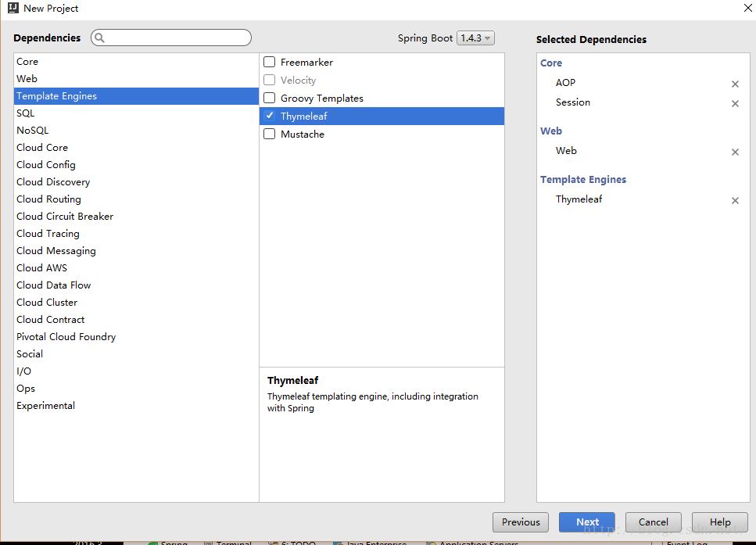Select the Cloud Config category
The height and width of the screenshot is (545, 756).
pyautogui.click(x=137, y=165)
